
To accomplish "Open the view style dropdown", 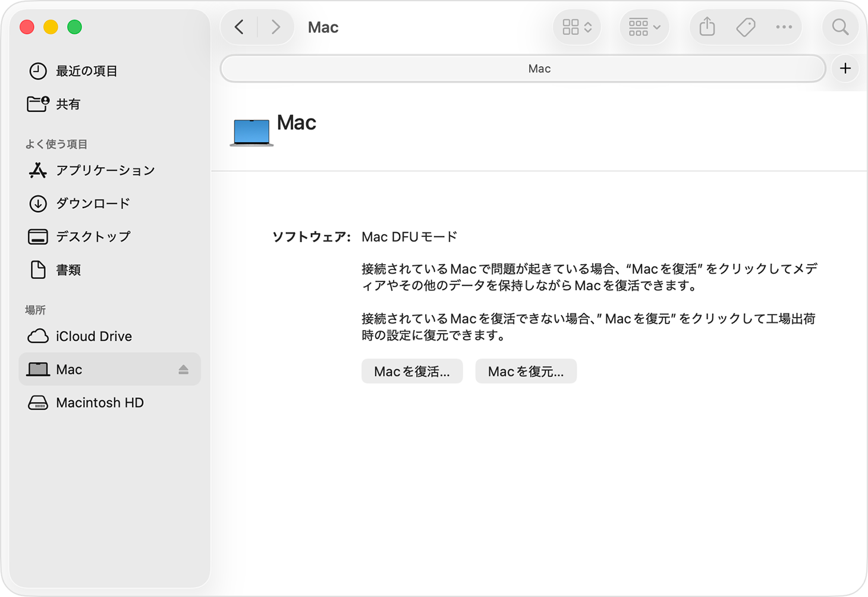I will (576, 27).
